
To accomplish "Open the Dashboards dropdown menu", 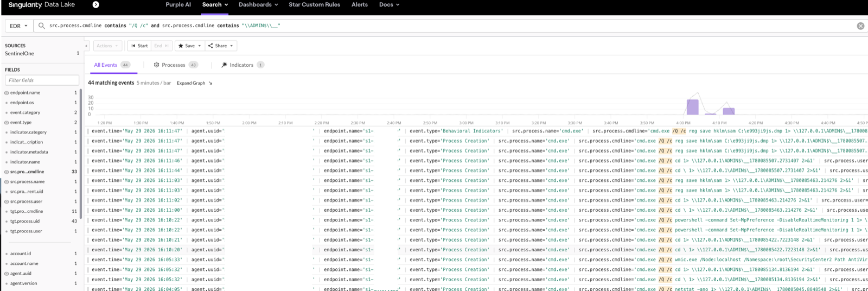I will point(258,5).
